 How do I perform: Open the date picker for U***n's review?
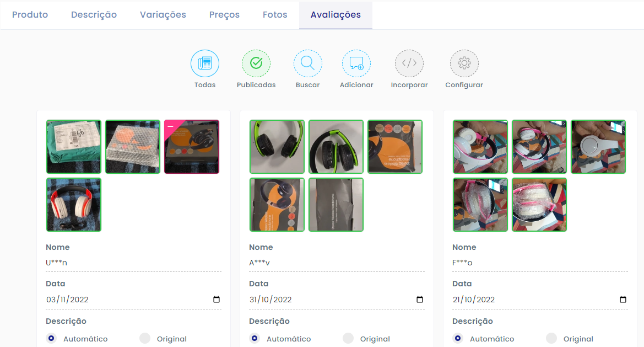click(x=217, y=299)
